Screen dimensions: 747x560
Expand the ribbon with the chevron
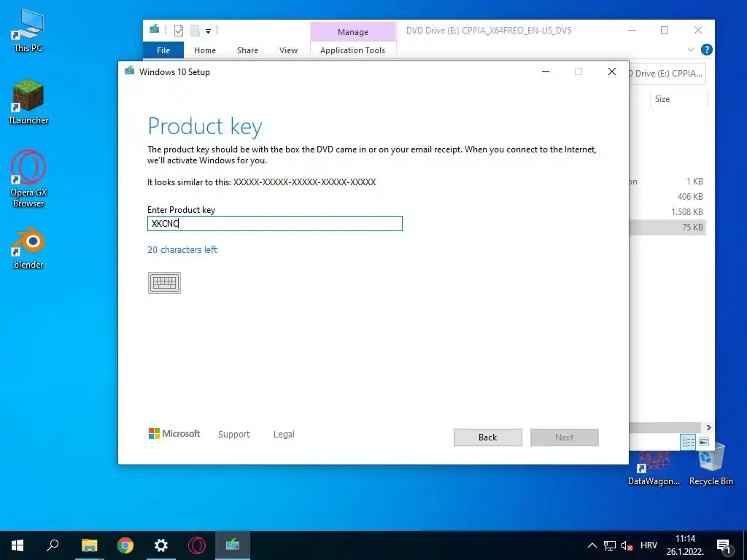[690, 50]
